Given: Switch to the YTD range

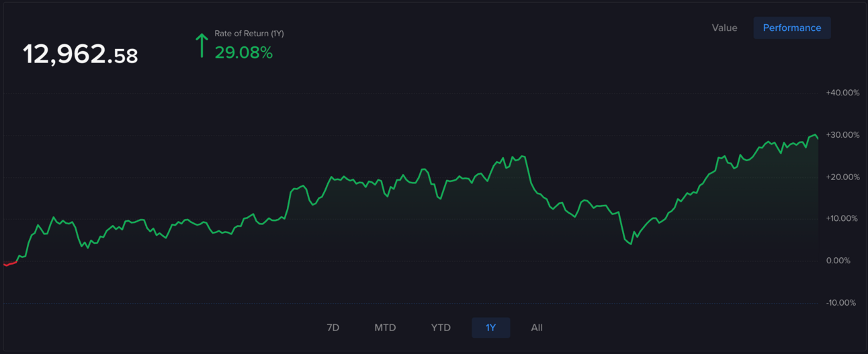Looking at the screenshot, I should [441, 328].
